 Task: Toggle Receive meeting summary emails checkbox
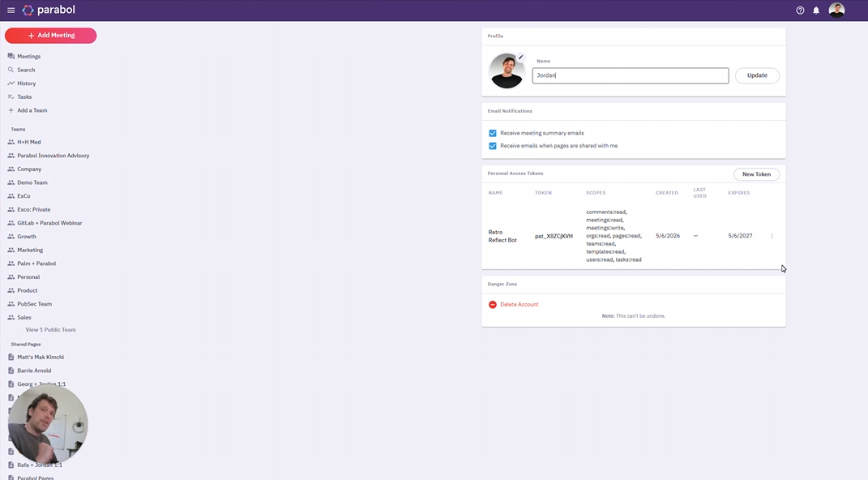493,134
